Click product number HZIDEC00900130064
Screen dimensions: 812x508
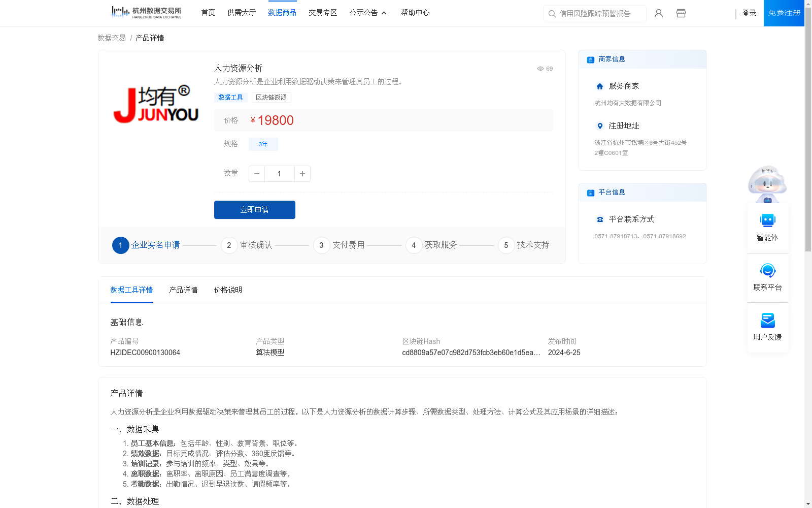pos(145,353)
